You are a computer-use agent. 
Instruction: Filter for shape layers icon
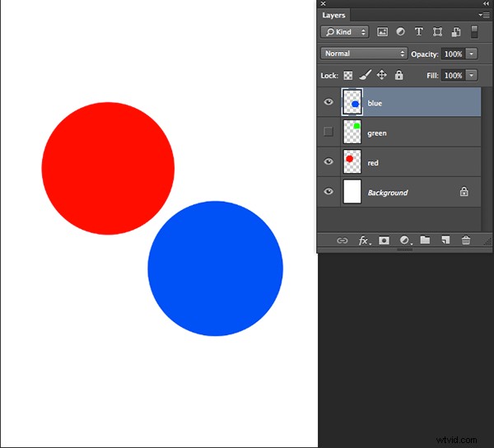pos(437,32)
